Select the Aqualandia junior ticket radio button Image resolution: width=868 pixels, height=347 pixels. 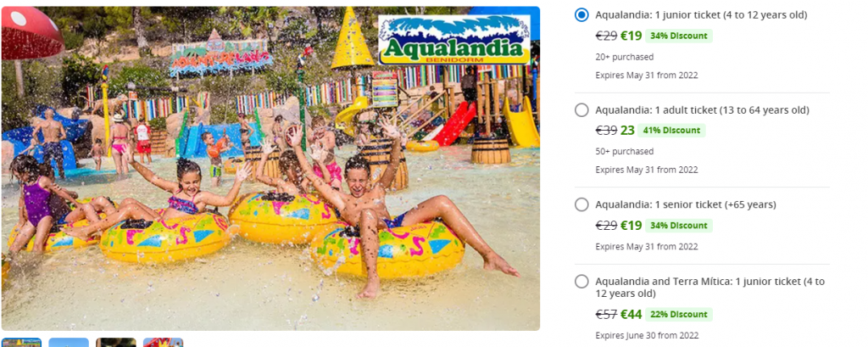pyautogui.click(x=581, y=15)
